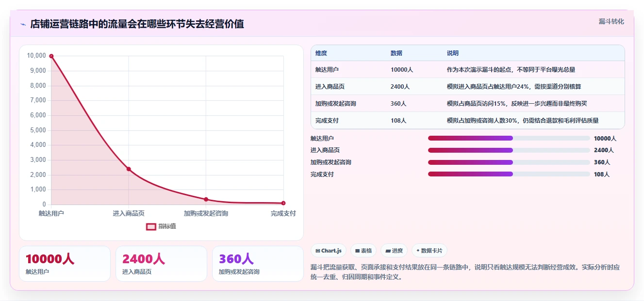Open the 360人 加购或发起咨询 data card

click(258, 264)
